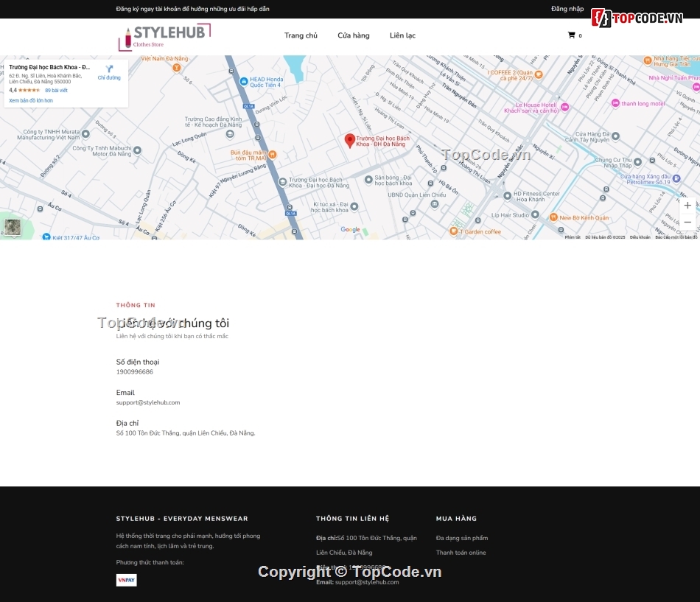Click the red marker for Trường Đại học Bách Khoa
The height and width of the screenshot is (602, 700).
[x=349, y=140]
